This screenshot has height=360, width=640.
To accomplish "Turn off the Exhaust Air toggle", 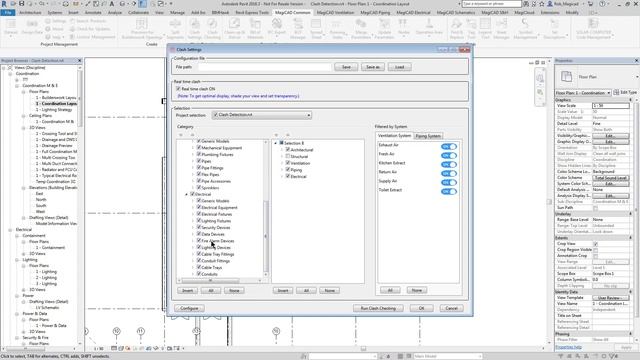I will [x=449, y=147].
